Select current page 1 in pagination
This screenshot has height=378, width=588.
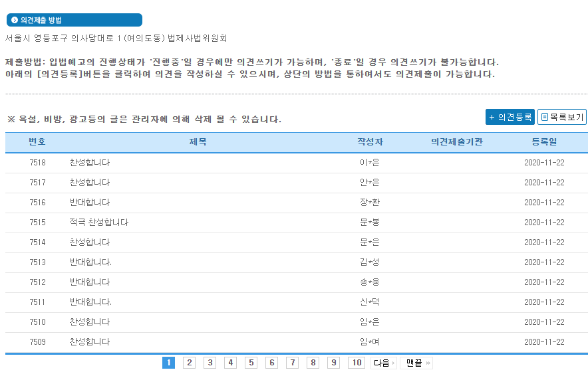tap(168, 363)
